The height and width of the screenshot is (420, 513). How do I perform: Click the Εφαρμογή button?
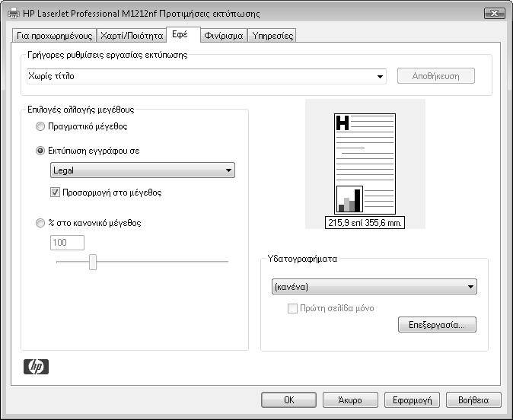coord(412,399)
